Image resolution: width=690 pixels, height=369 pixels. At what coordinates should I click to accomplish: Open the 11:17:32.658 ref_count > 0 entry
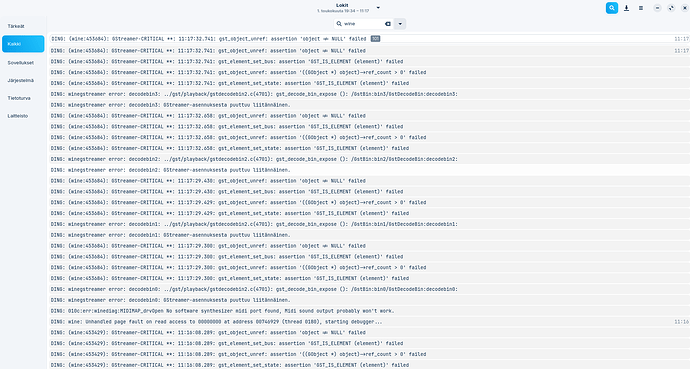click(369, 137)
